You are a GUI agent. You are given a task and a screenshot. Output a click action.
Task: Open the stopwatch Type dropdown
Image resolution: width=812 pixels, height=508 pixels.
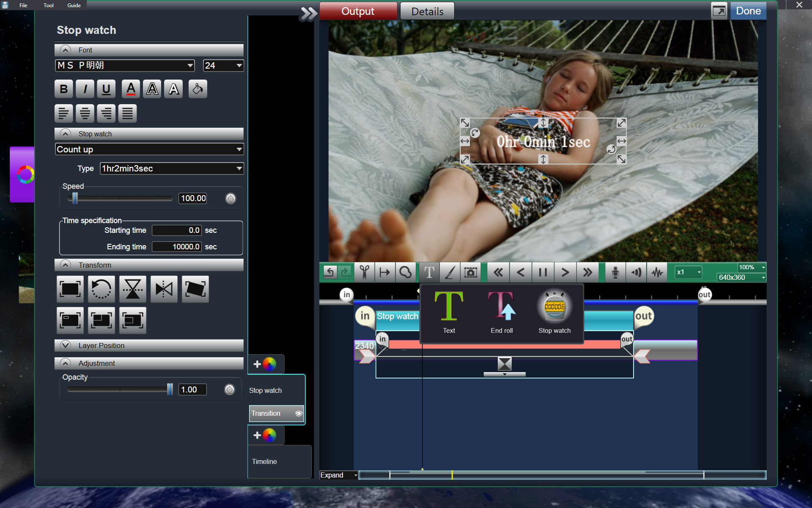coord(172,168)
